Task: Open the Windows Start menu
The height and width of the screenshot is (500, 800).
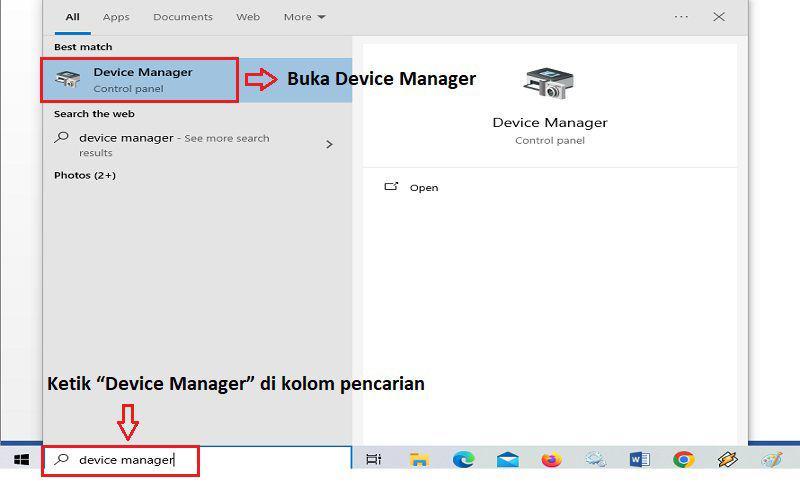Action: pyautogui.click(x=21, y=460)
